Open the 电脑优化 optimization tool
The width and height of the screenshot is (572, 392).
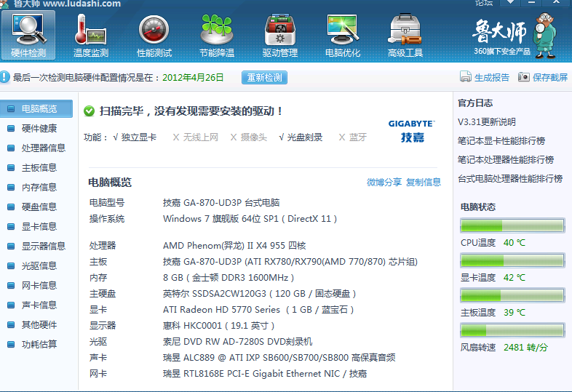(x=343, y=36)
